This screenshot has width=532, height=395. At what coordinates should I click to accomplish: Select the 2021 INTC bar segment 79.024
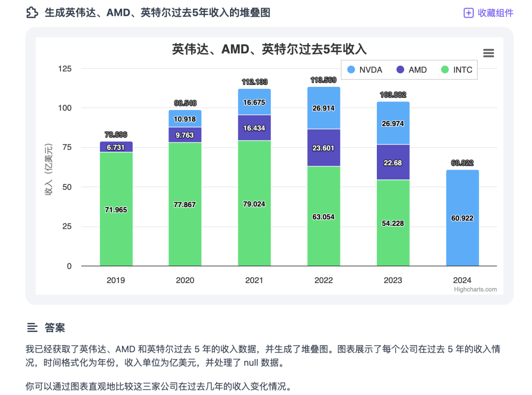[x=255, y=204]
